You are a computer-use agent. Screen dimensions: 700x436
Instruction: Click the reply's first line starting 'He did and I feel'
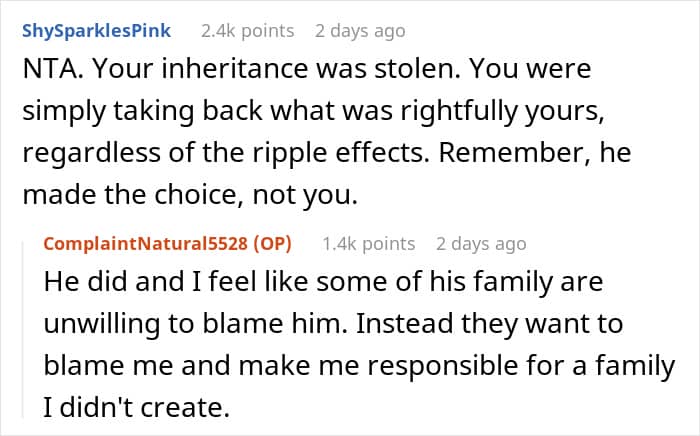[323, 282]
